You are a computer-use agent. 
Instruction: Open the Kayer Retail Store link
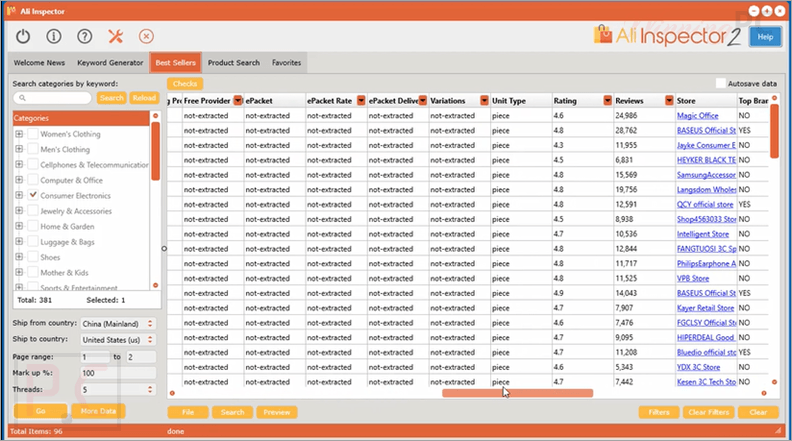coord(705,308)
